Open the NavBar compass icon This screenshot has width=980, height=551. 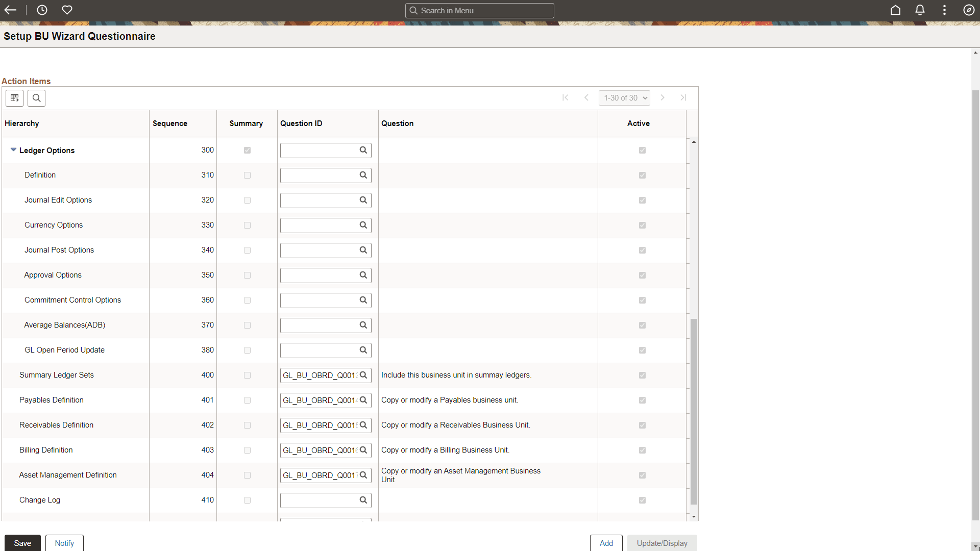[x=969, y=10]
